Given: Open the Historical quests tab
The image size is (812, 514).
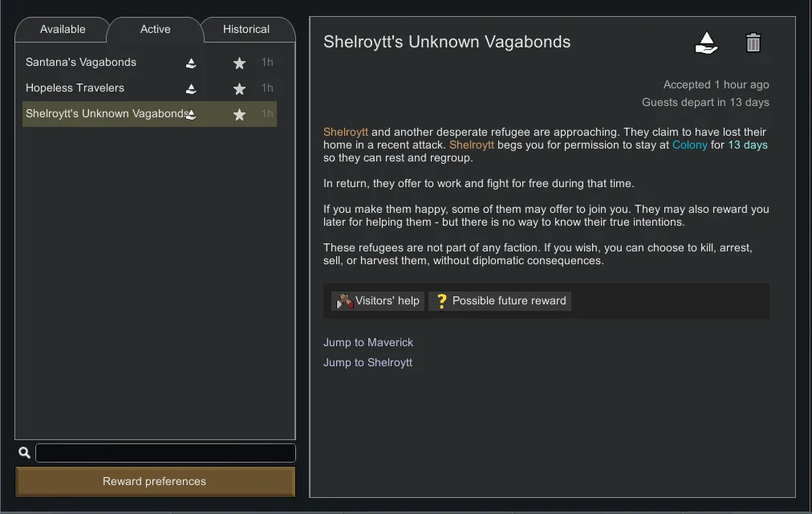Looking at the screenshot, I should (246, 30).
